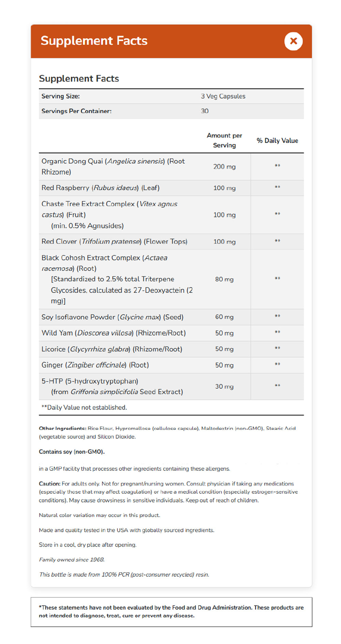Click the Soy Isoflavone Powder entry
The width and height of the screenshot is (341, 644).
136,317
